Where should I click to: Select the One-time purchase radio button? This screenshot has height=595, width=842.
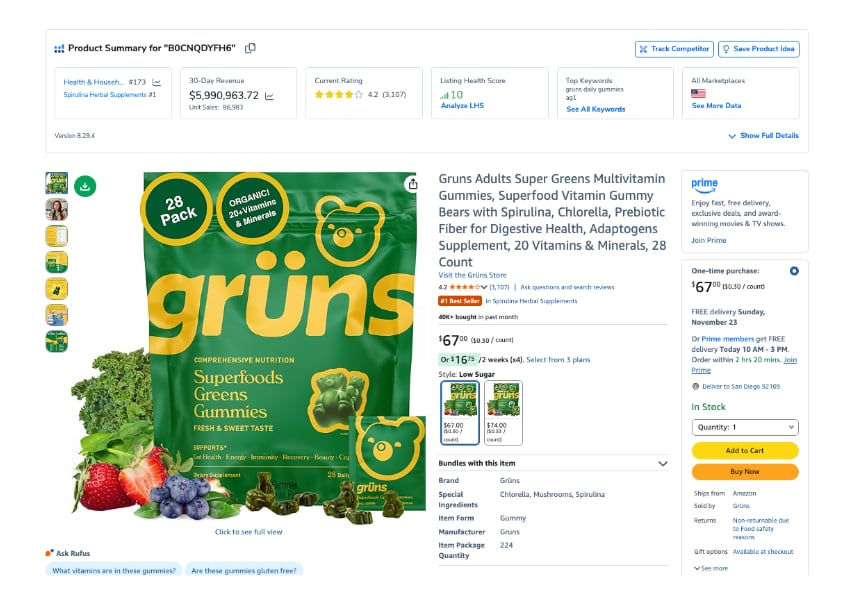pos(794,271)
